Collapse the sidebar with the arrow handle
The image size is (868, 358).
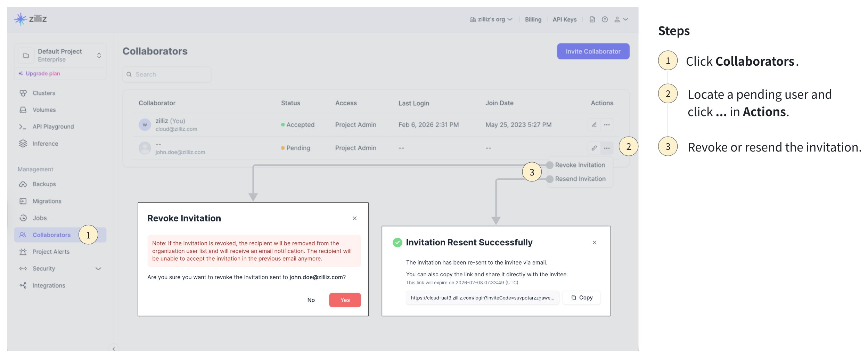(x=114, y=349)
